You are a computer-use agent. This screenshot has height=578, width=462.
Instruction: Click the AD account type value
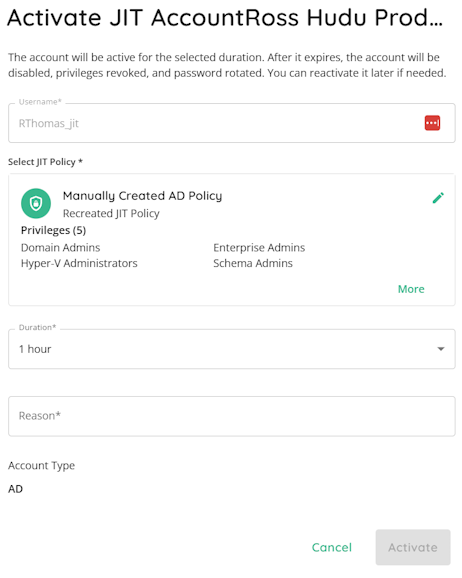click(x=15, y=489)
